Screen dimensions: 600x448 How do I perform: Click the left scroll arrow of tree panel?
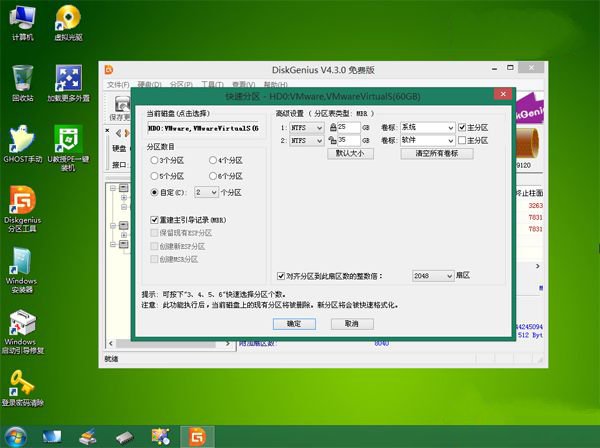coord(111,344)
